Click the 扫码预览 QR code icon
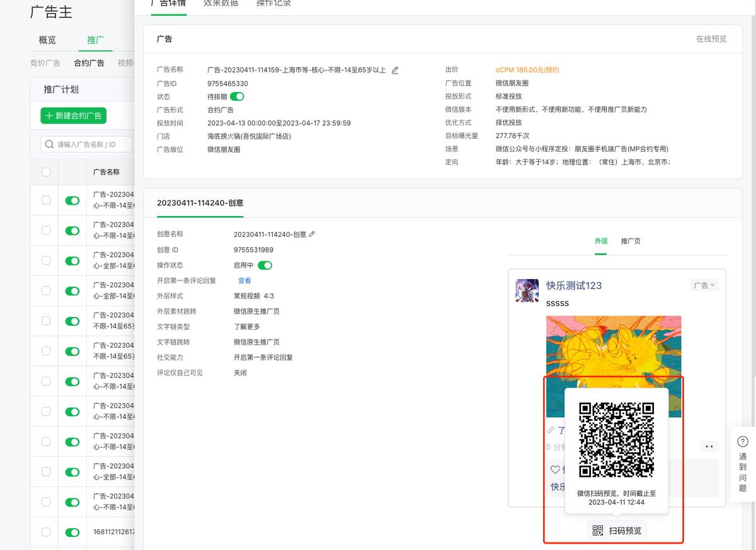The height and width of the screenshot is (550, 756). [x=597, y=530]
